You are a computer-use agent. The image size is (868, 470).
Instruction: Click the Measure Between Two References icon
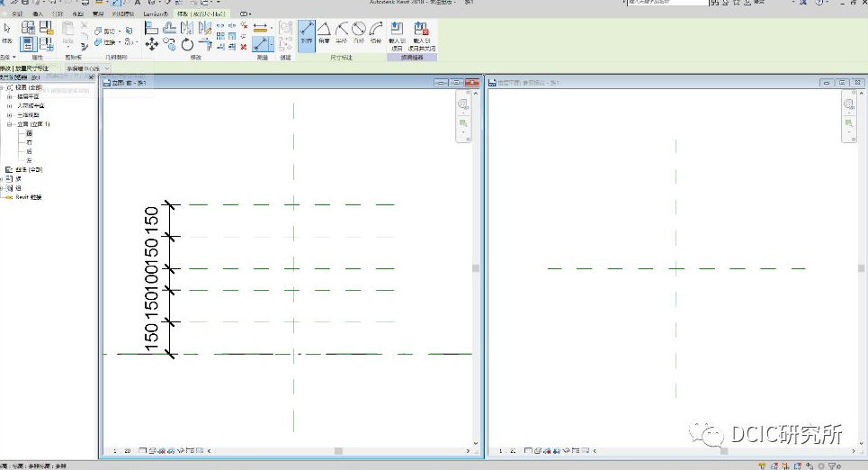click(x=260, y=27)
